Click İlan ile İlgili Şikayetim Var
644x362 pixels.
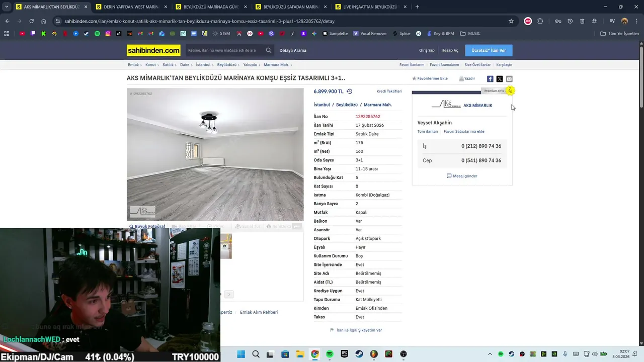pos(356,330)
